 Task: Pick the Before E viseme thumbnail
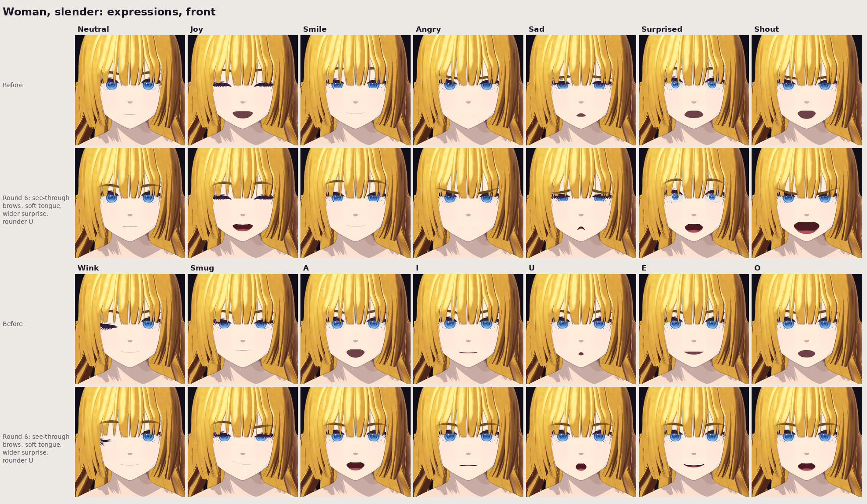pyautogui.click(x=694, y=329)
